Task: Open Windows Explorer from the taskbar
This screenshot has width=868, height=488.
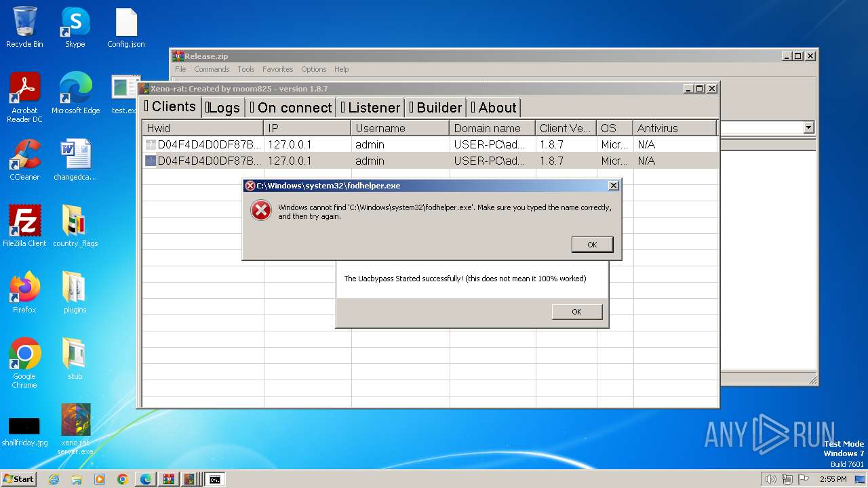Action: [77, 479]
